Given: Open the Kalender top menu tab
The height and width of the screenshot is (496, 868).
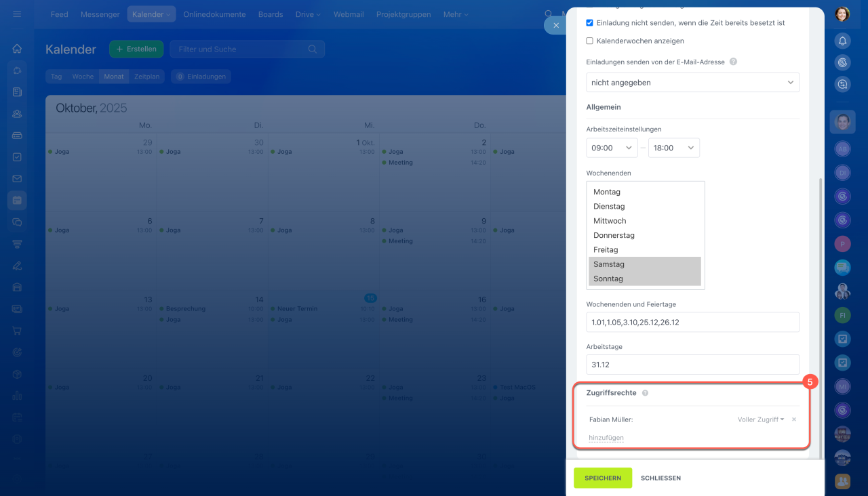Looking at the screenshot, I should pyautogui.click(x=151, y=14).
